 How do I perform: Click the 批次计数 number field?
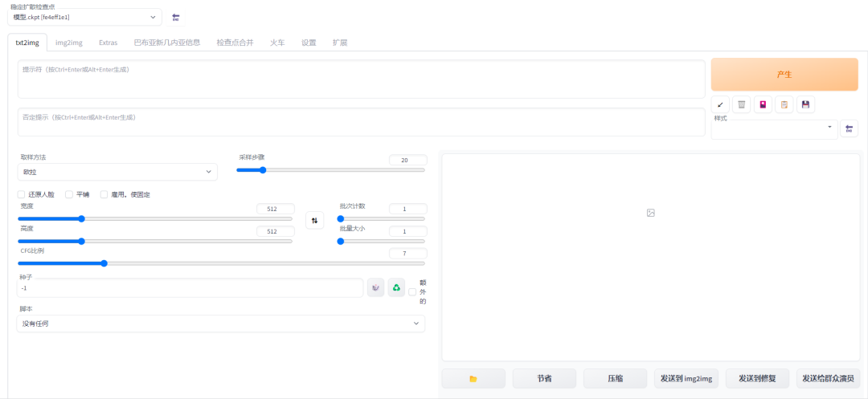pos(408,209)
